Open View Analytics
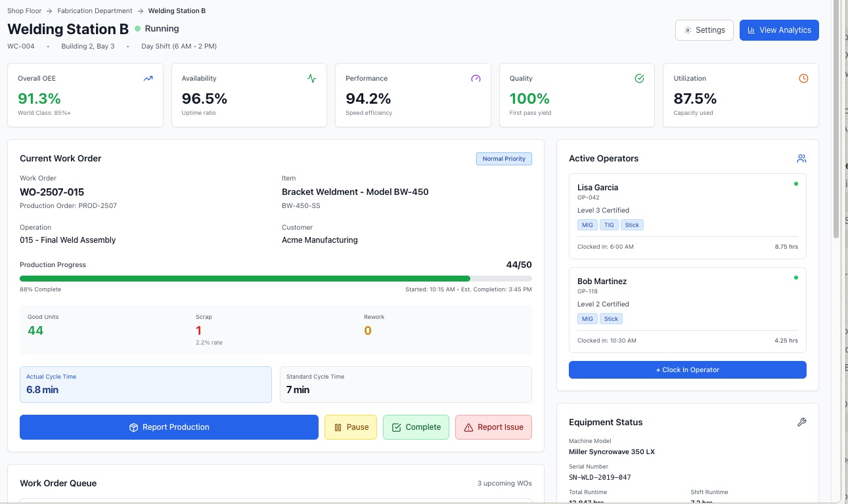This screenshot has width=848, height=504. (779, 30)
